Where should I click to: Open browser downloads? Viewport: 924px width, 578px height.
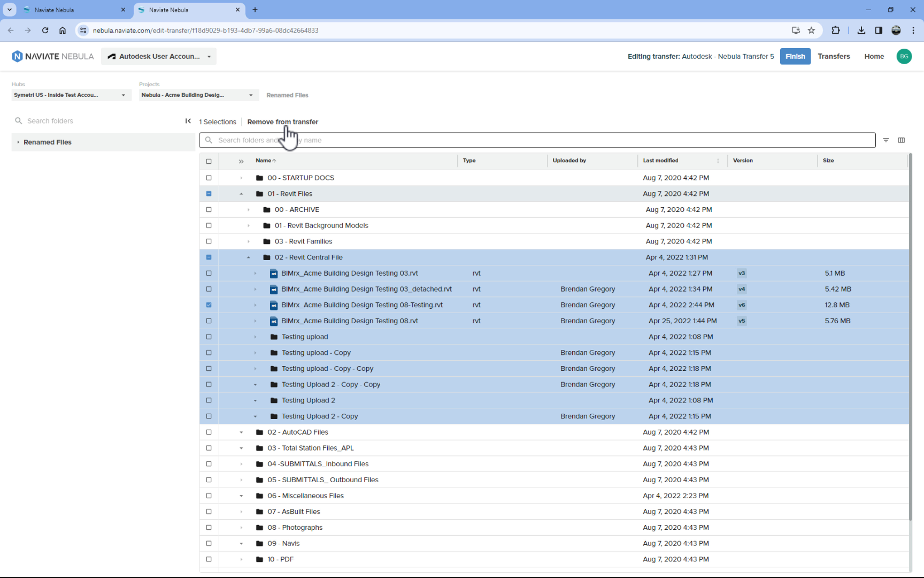point(861,31)
